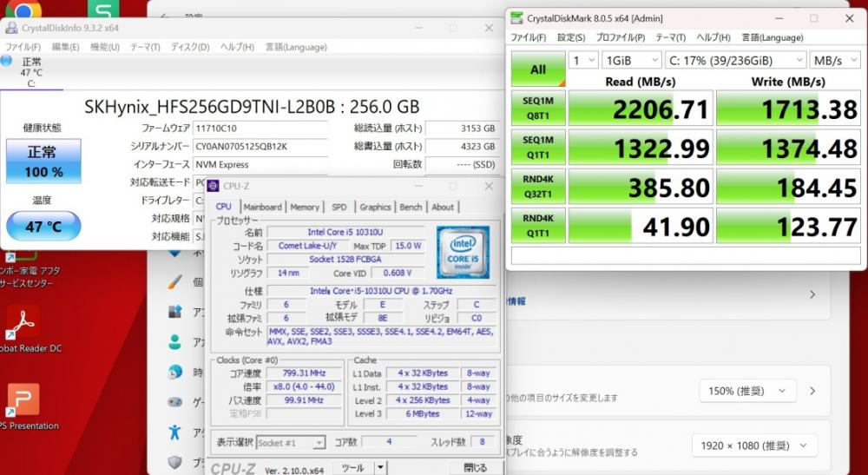
Task: Select the personalization brush icon in Settings sidebar
Action: click(x=175, y=282)
